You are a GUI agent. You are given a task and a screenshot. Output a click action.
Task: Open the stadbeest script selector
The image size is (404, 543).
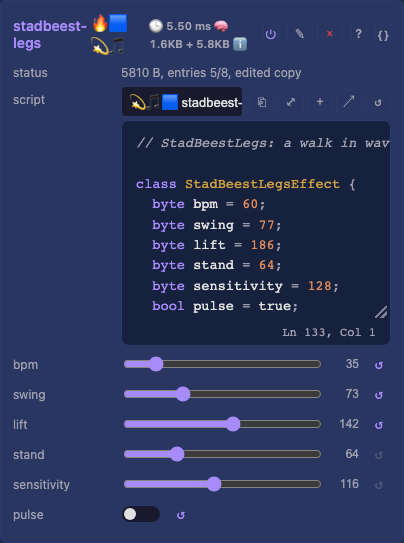(182, 102)
